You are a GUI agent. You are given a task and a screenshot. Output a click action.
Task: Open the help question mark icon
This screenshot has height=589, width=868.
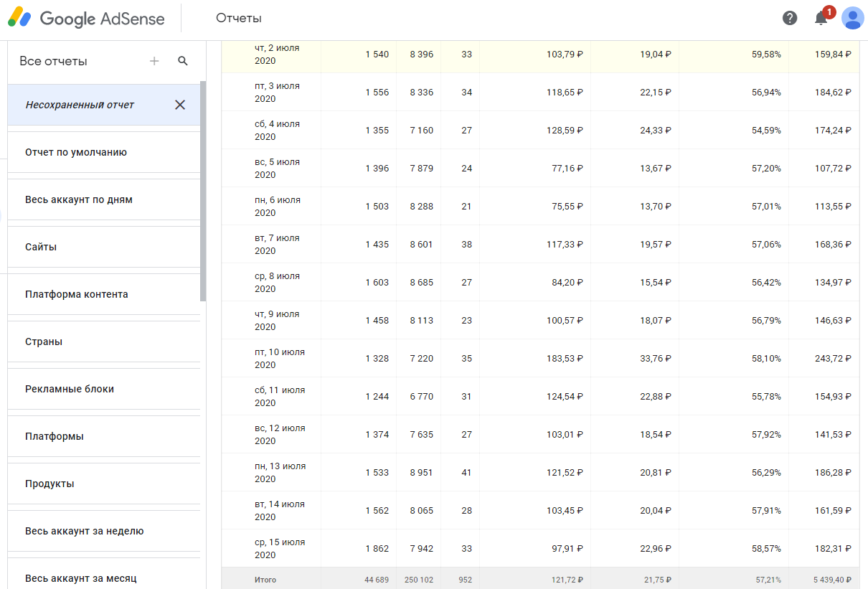790,19
